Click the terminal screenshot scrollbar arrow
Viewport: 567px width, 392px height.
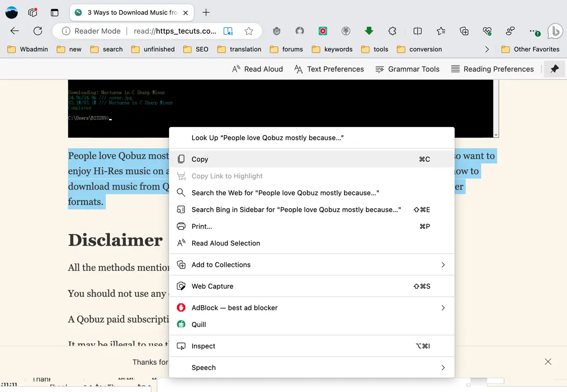pos(496,135)
